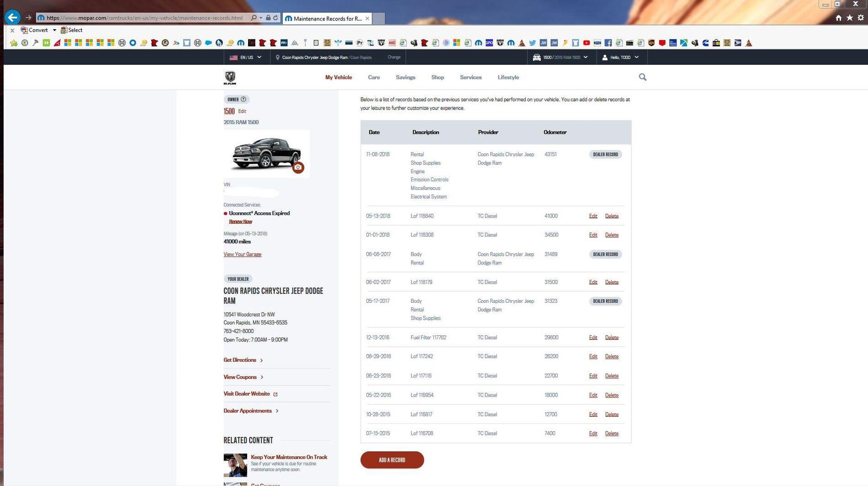The height and width of the screenshot is (486, 868).
Task: Click the Dealer Appointments chevron link
Action: 251,411
